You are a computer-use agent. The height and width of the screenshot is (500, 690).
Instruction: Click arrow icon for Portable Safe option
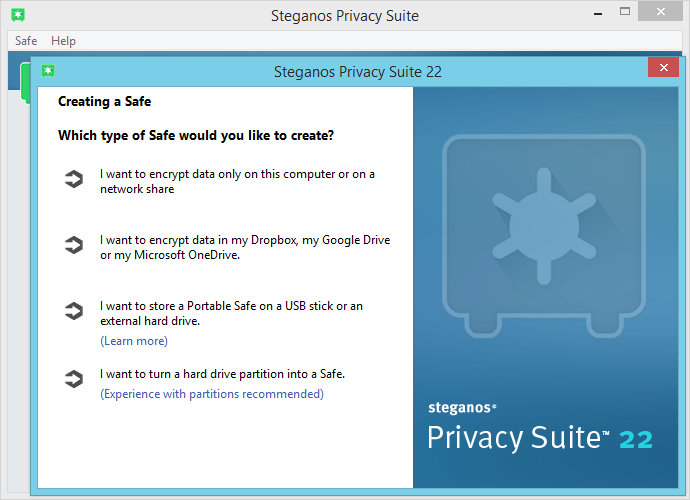pos(73,312)
